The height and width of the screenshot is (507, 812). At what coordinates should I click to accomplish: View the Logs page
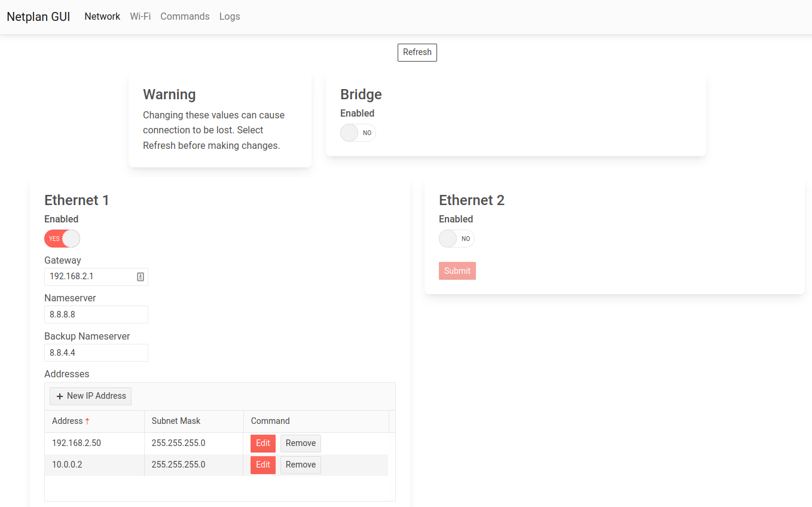tap(230, 16)
